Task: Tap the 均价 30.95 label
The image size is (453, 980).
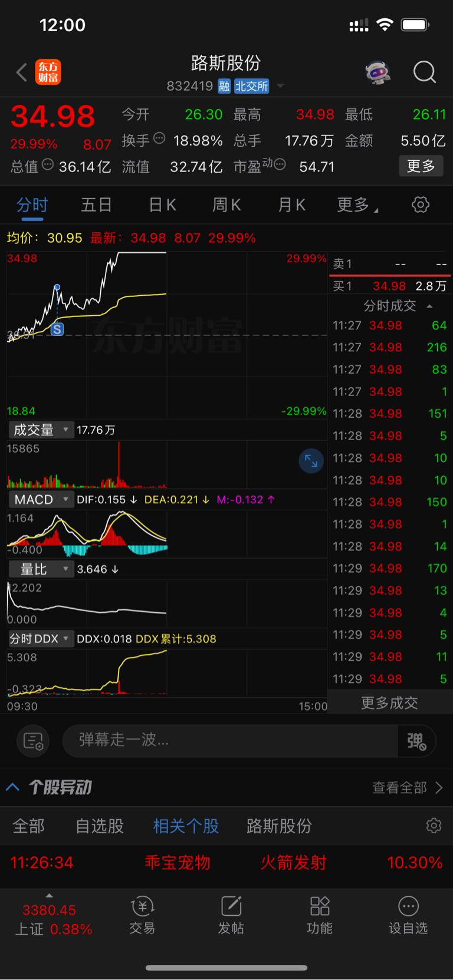Action: [45, 238]
